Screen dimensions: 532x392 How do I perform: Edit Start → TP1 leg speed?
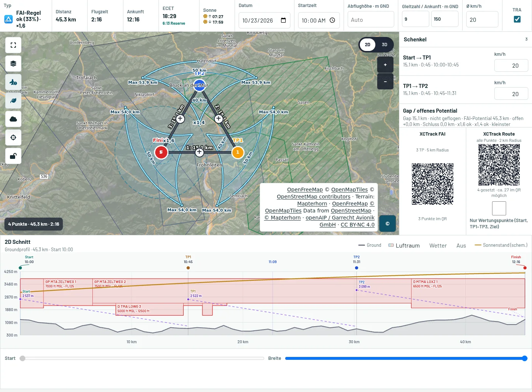coord(511,65)
